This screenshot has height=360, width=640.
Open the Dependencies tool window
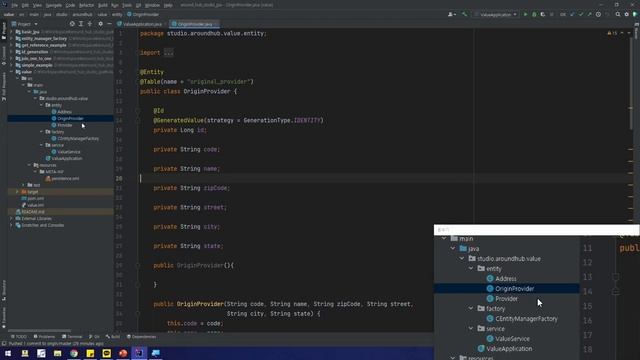[142, 337]
